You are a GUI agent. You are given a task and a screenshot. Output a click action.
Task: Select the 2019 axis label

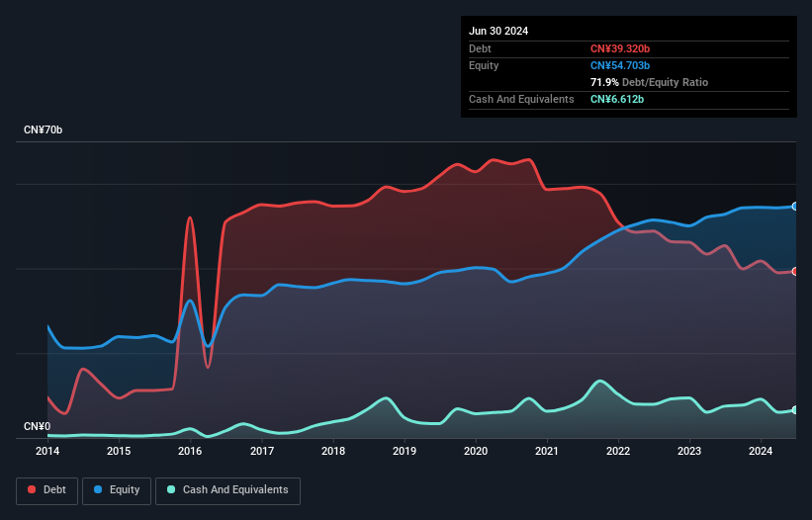tap(404, 451)
